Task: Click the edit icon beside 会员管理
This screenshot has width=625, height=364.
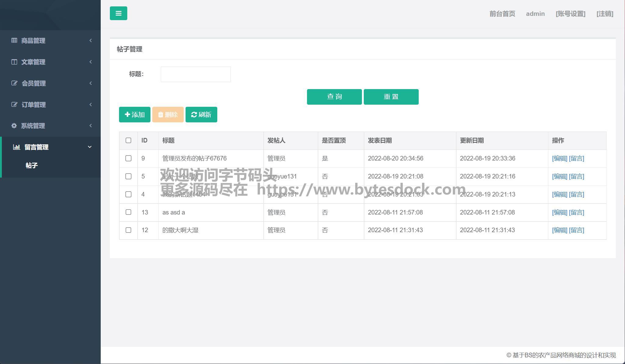Action: [x=14, y=83]
